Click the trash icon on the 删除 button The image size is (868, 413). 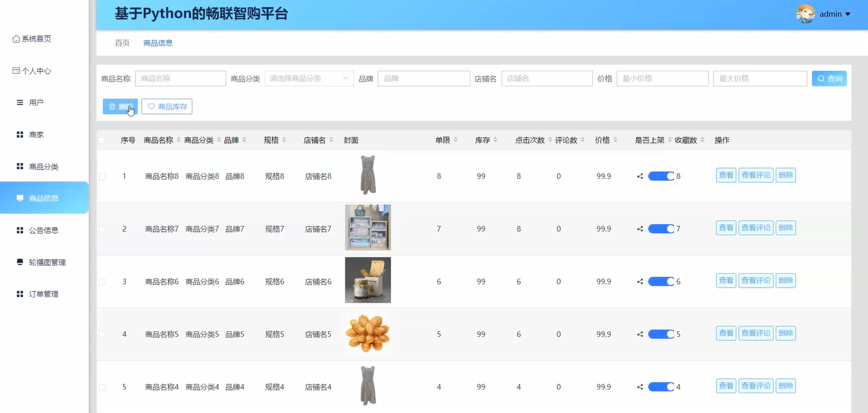pyautogui.click(x=113, y=106)
